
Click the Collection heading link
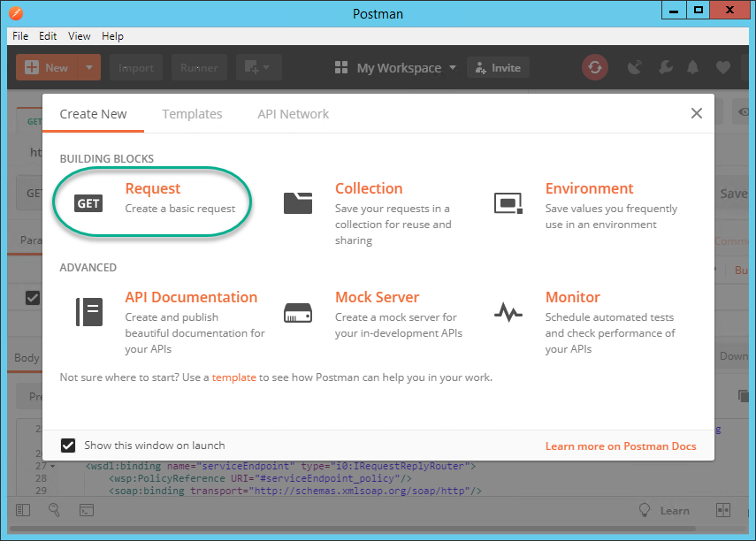[369, 188]
